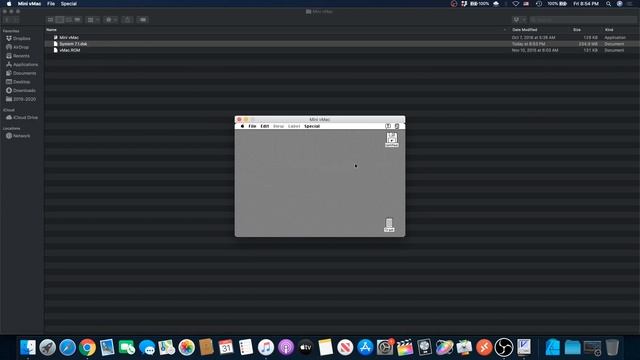Screen dimensions: 640x360
Task: Open Launchpad from the Dock
Action: pos(48,347)
